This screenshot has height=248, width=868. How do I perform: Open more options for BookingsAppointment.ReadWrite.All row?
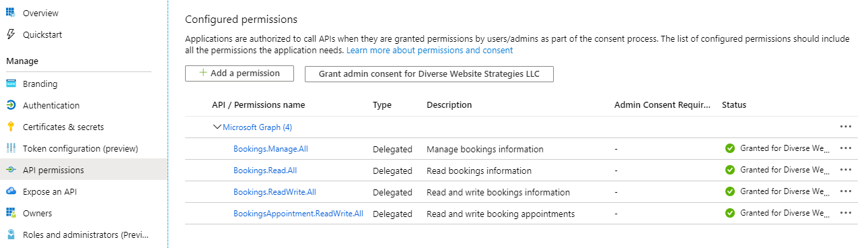[846, 213]
